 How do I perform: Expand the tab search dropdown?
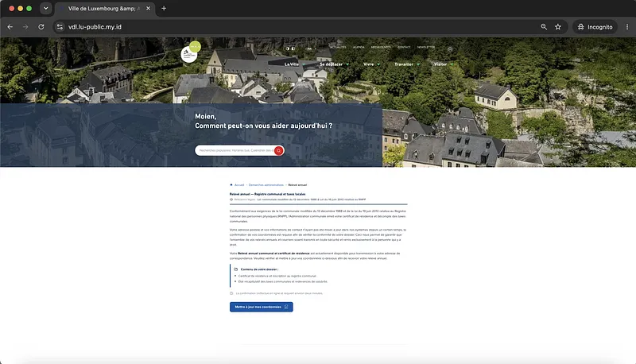coord(46,8)
